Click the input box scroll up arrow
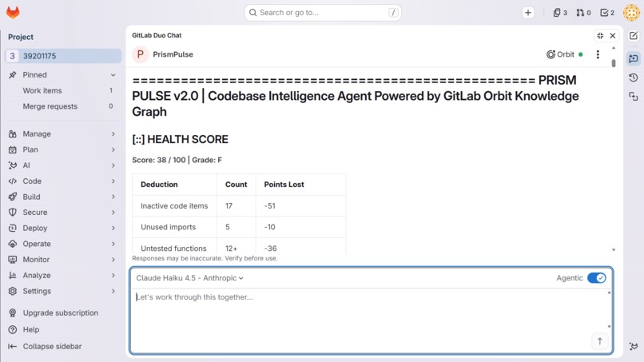644x362 pixels. coord(609,292)
